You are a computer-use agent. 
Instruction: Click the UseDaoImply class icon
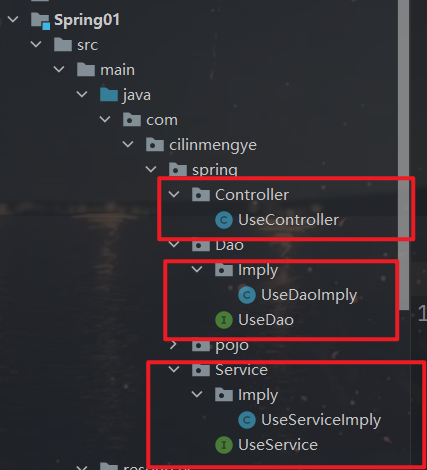point(247,295)
